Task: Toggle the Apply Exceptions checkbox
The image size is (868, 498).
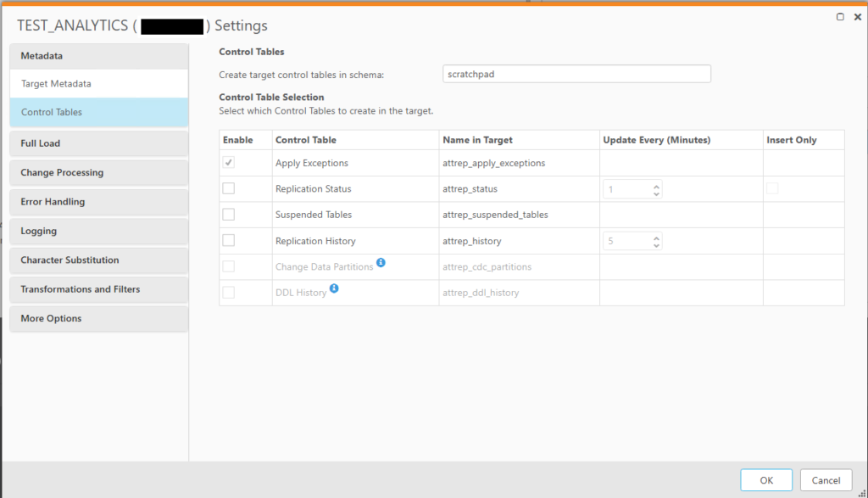Action: tap(229, 163)
